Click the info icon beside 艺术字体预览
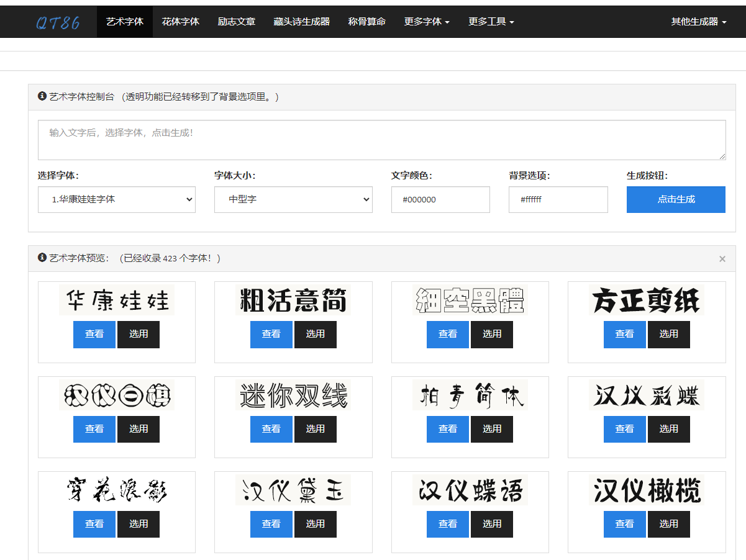The image size is (746, 560). [x=42, y=259]
